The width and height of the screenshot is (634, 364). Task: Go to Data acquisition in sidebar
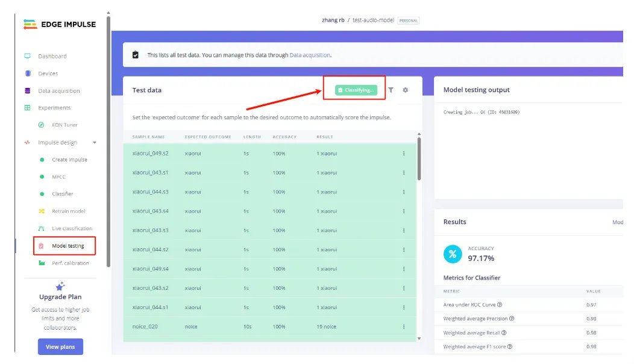[x=58, y=91]
